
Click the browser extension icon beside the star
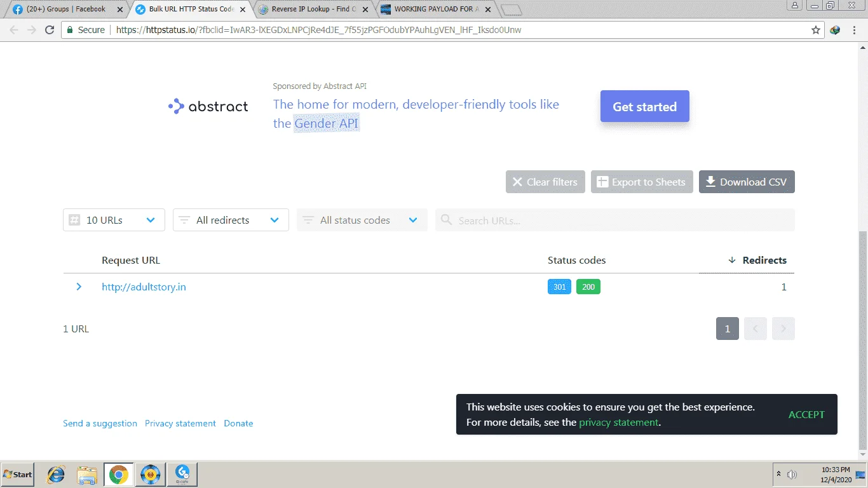point(836,30)
